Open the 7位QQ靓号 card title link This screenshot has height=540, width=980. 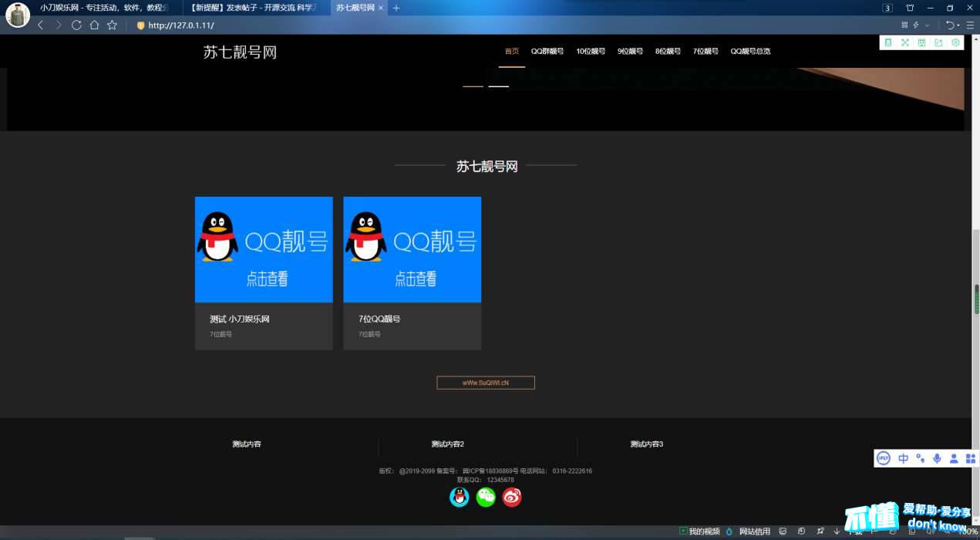coord(379,319)
